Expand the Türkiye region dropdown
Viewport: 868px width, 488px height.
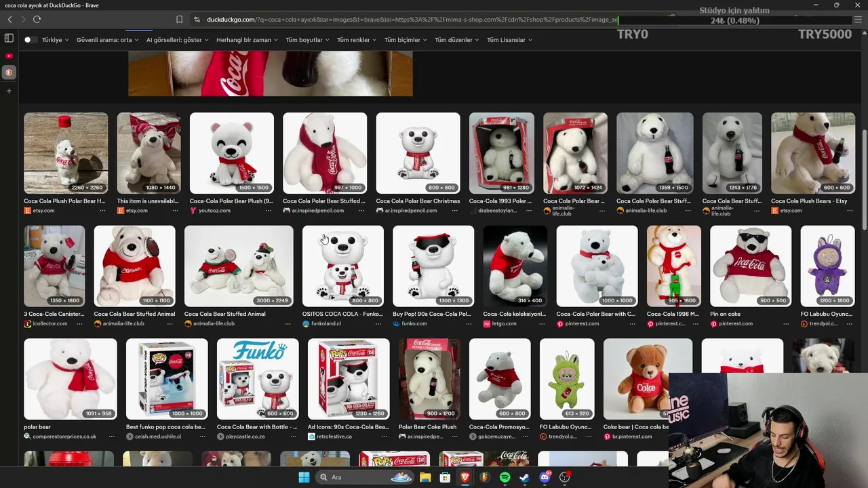tap(56, 40)
